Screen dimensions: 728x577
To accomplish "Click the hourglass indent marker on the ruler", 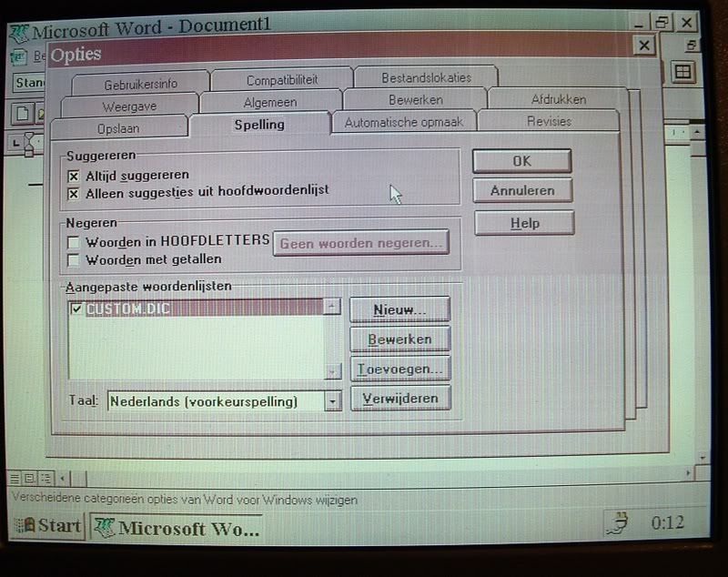I will [29, 144].
